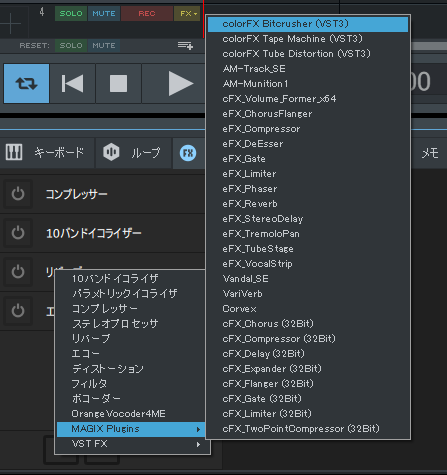Select eFX_Reverb plugin

click(x=308, y=204)
